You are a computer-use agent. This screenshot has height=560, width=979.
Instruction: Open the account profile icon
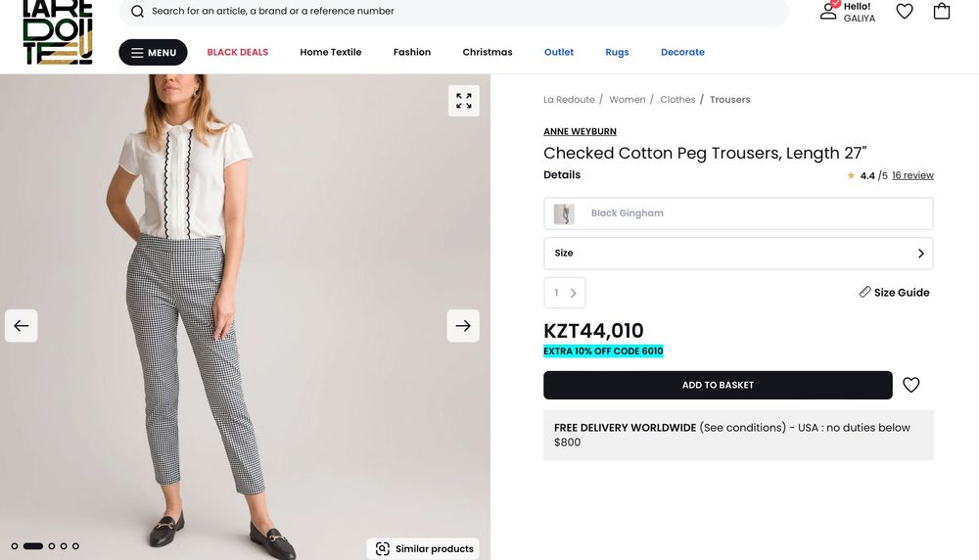point(828,11)
